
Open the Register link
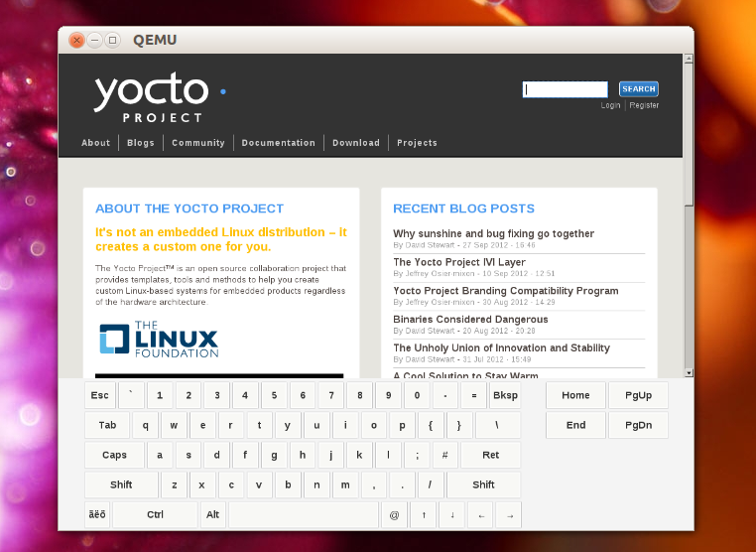[644, 105]
